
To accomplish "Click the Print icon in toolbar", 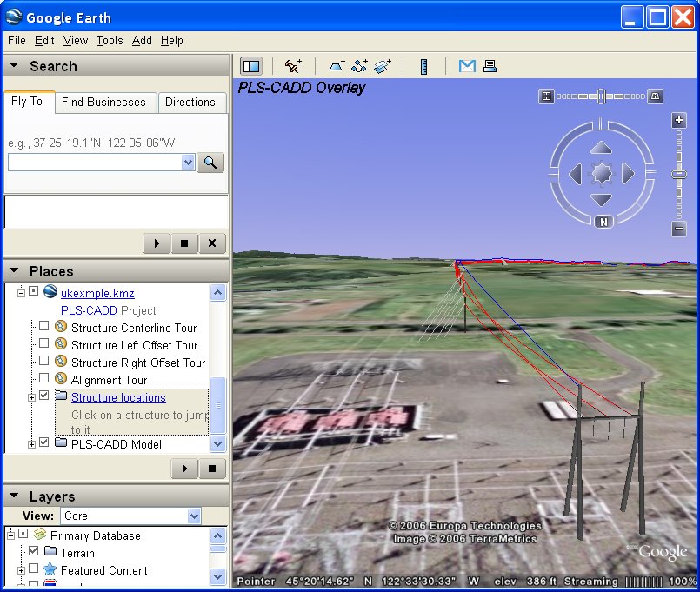I will click(x=490, y=67).
